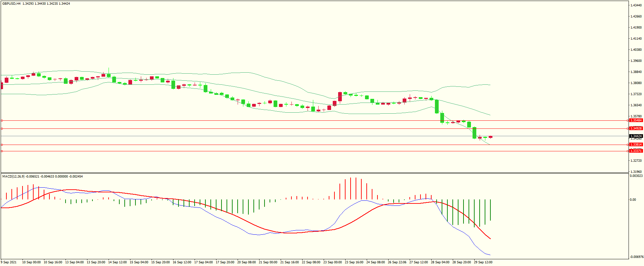The image size is (644, 266).
Task: Click the 27 Sep 12:00 time label
Action: 418,262
